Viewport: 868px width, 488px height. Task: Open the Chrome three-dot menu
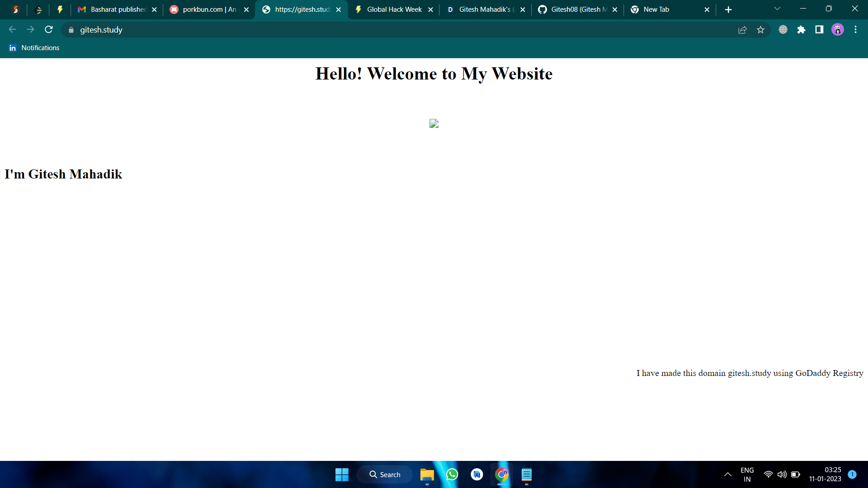[855, 30]
